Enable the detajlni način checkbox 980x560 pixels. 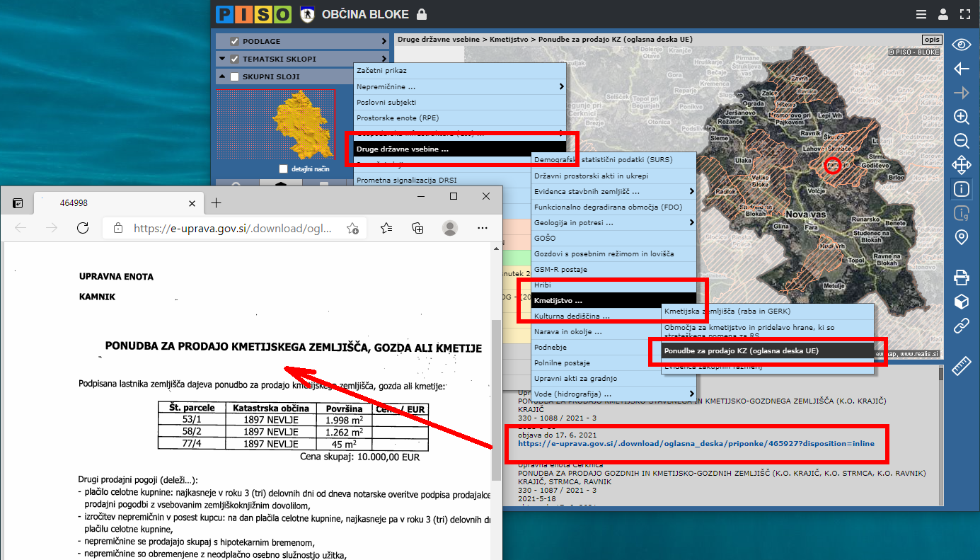pyautogui.click(x=284, y=169)
